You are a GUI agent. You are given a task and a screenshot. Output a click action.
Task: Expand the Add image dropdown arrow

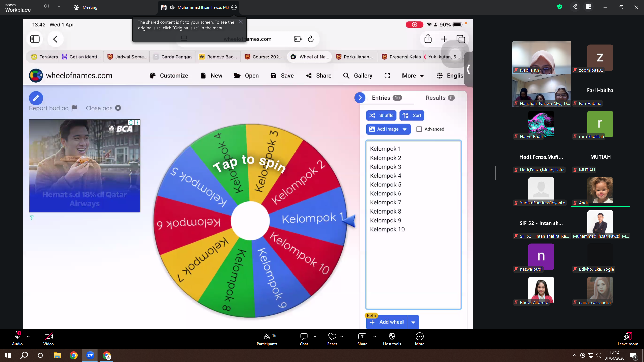click(x=405, y=129)
